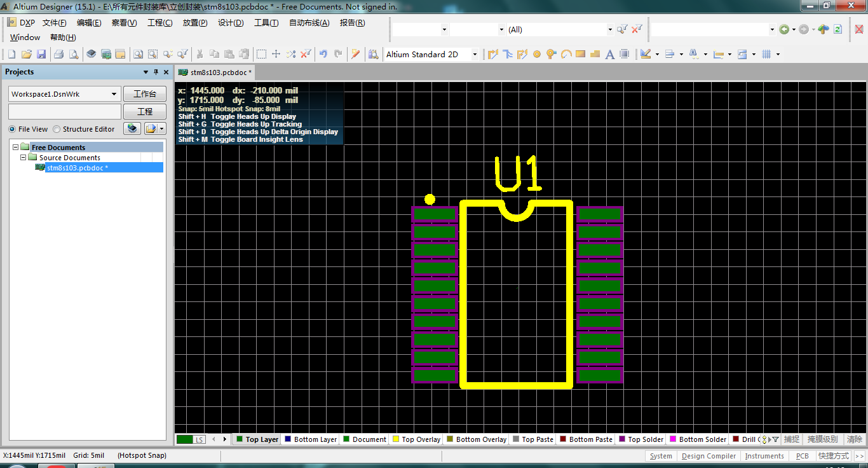Viewport: 868px width, 468px height.
Task: Open the 文件(F) menu
Action: click(x=55, y=23)
